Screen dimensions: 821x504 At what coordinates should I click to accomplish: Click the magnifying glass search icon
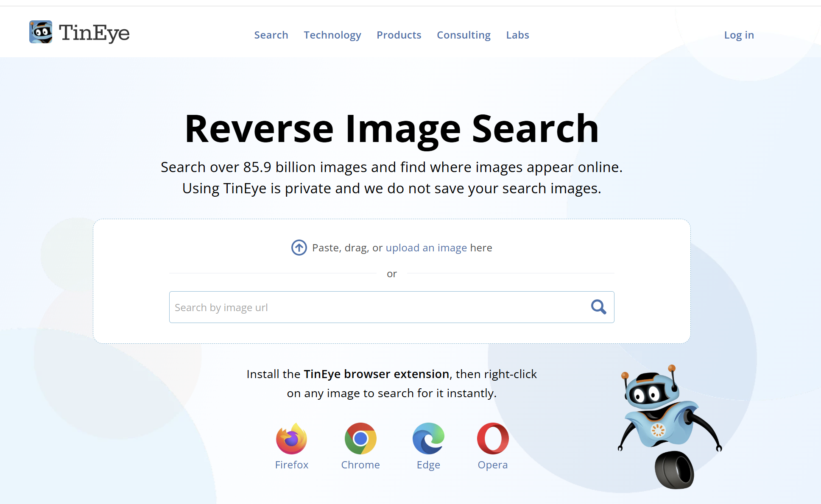(x=598, y=307)
